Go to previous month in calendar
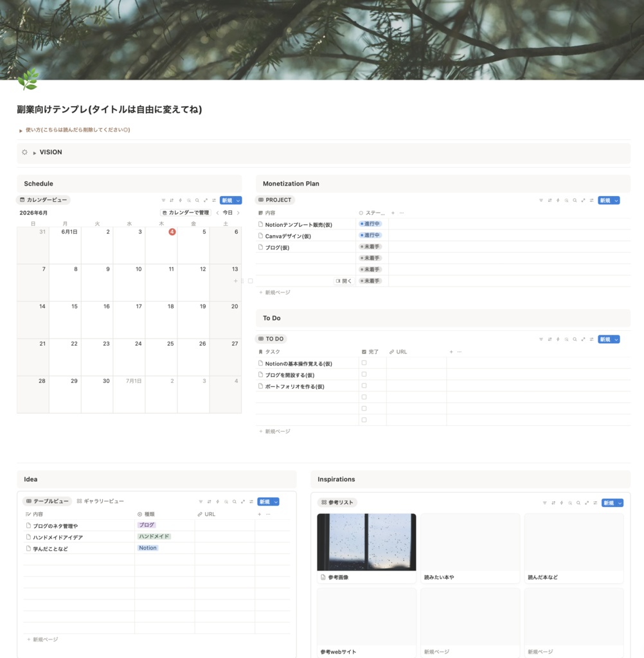This screenshot has height=658, width=644. (217, 213)
